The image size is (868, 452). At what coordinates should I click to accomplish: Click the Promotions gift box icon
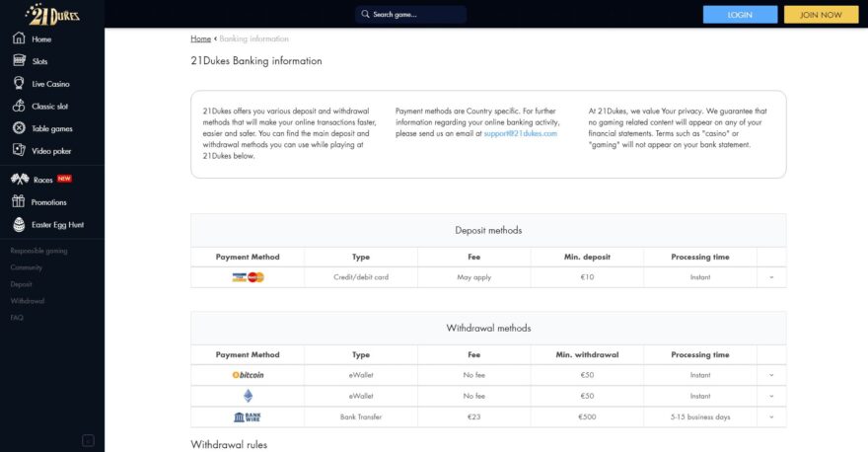(19, 201)
